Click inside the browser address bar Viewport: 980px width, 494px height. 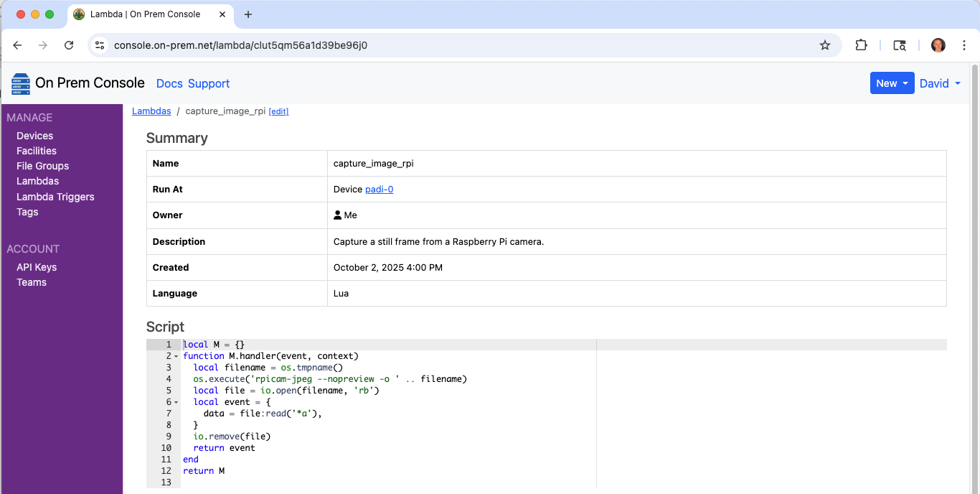(430, 45)
